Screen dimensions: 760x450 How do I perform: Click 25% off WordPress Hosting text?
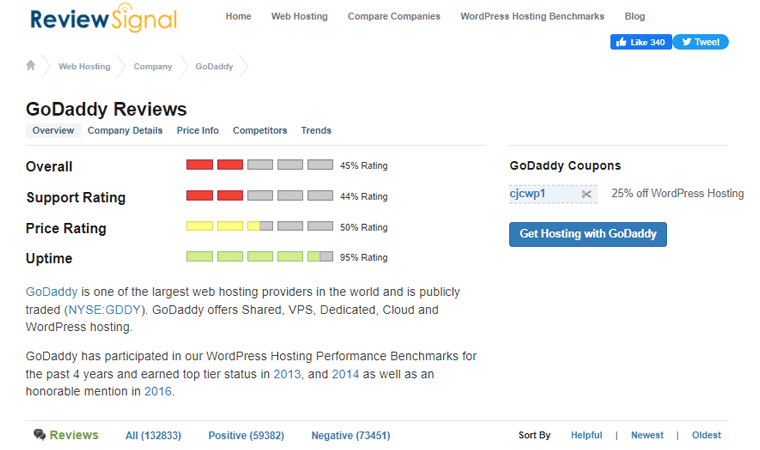(x=678, y=193)
